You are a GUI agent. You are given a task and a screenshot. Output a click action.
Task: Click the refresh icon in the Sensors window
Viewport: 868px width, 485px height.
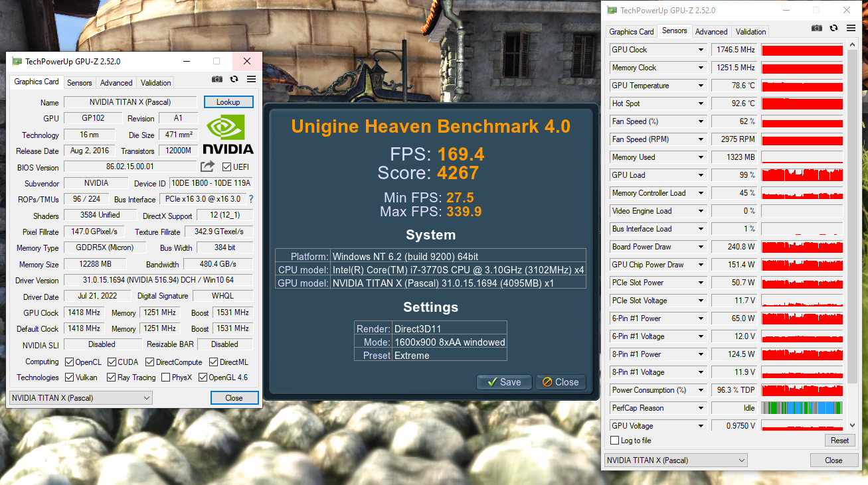pos(834,28)
